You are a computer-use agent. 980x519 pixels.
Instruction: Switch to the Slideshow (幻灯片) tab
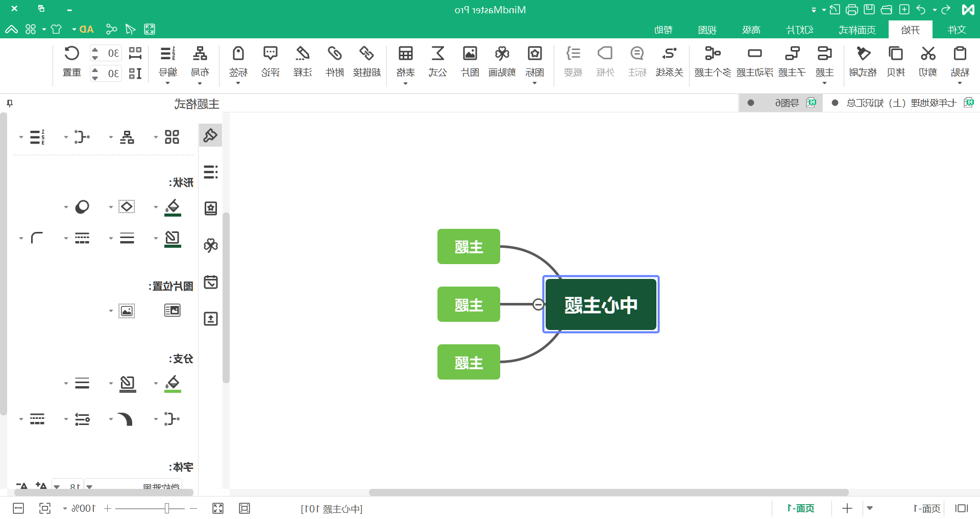tap(800, 30)
